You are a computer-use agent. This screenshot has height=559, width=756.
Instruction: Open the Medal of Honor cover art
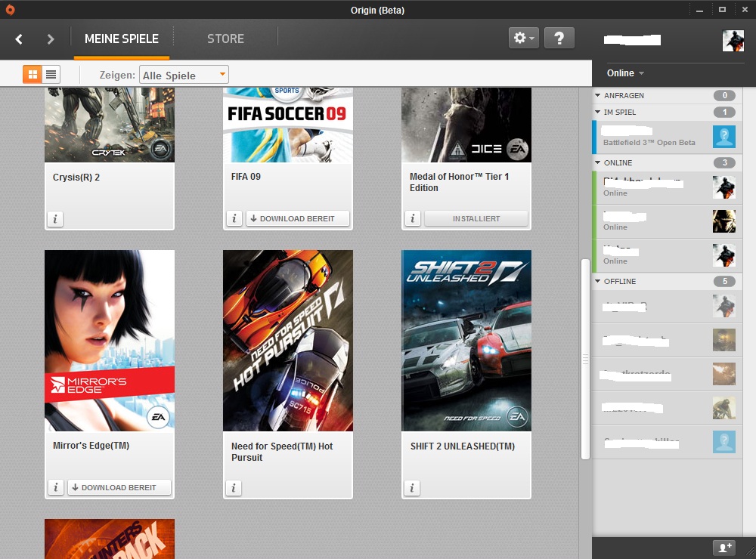[466, 125]
